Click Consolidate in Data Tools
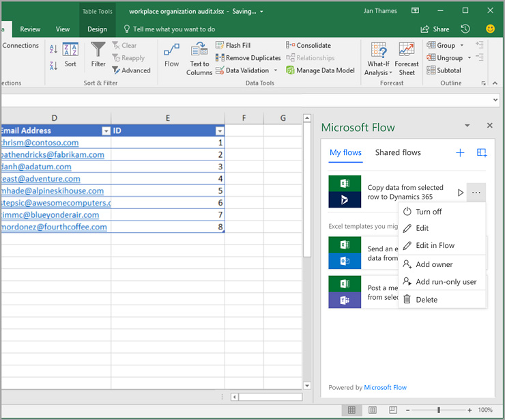505x420 pixels. [308, 46]
